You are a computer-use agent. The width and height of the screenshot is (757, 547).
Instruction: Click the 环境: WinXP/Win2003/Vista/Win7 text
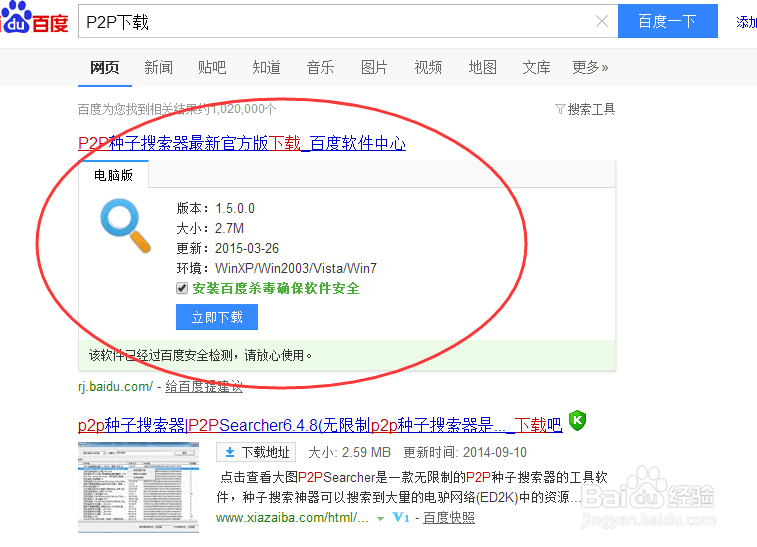(x=277, y=268)
